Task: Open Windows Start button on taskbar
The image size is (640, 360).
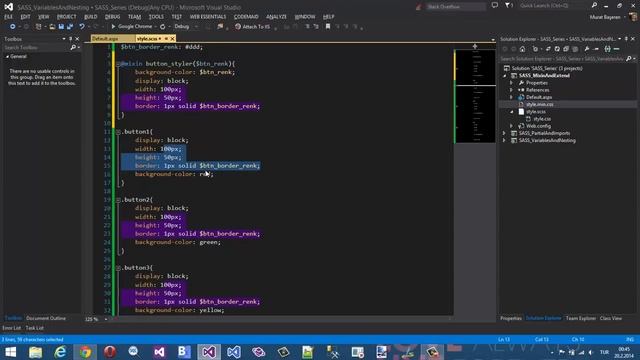Action: tap(10, 352)
